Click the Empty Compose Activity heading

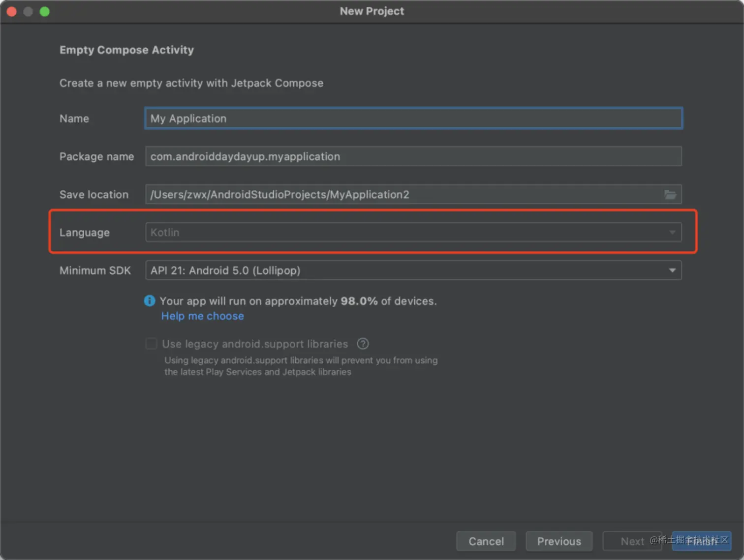(x=126, y=50)
